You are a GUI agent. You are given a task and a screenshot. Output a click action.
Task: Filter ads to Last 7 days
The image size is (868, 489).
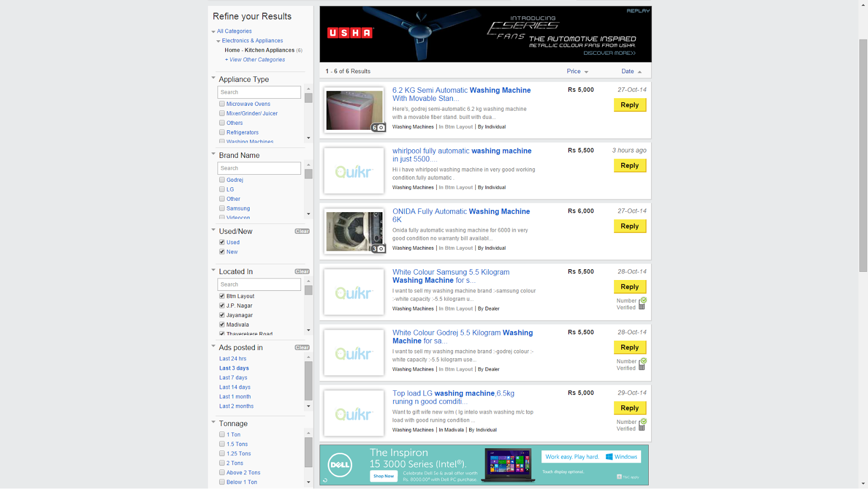233,378
